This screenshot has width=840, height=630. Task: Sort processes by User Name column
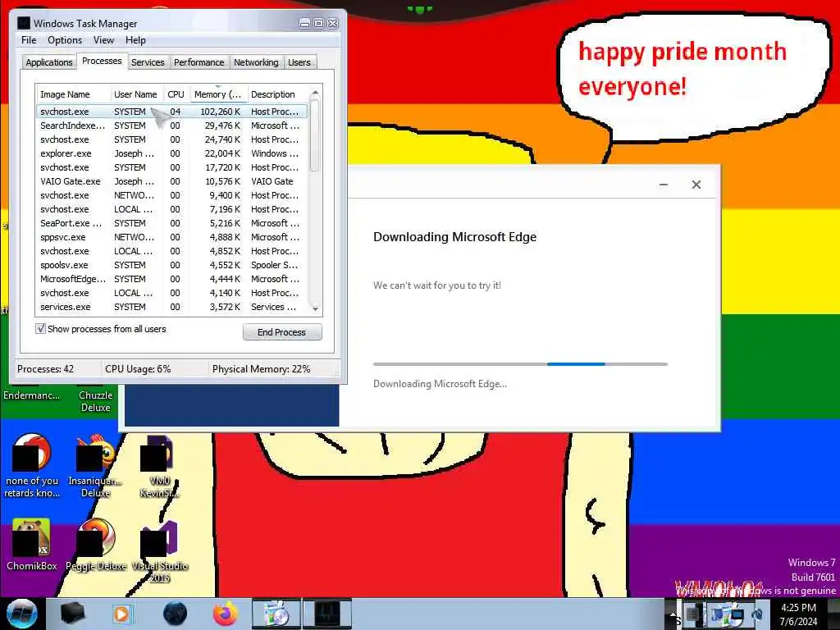coord(136,94)
